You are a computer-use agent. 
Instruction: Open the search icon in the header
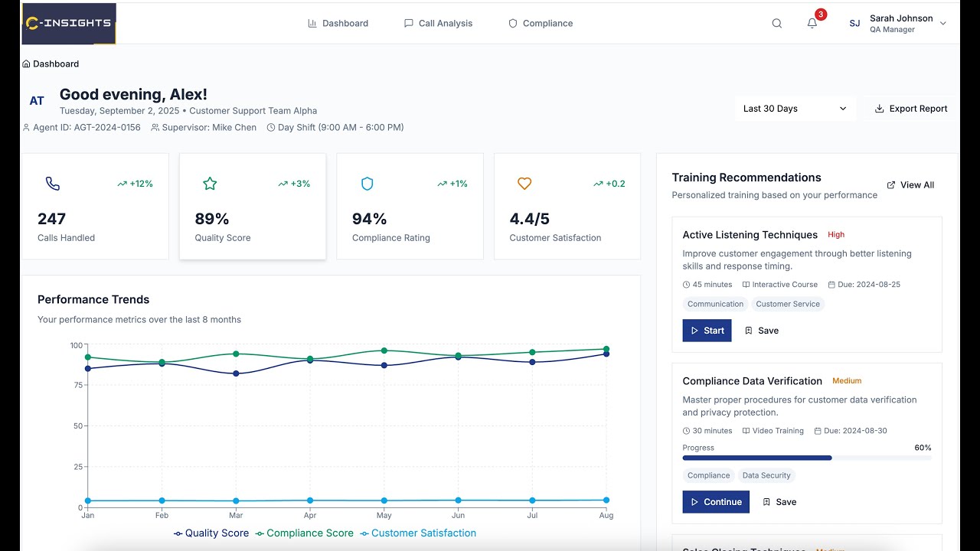point(777,24)
